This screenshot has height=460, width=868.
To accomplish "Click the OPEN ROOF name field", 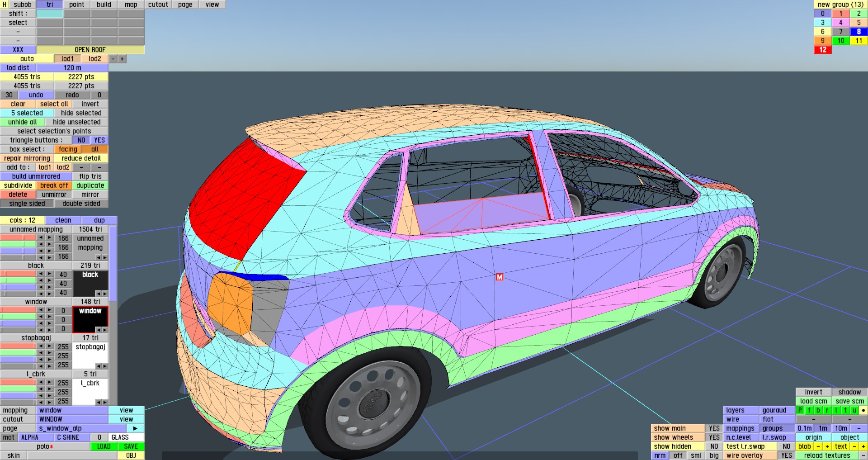I will (x=90, y=50).
